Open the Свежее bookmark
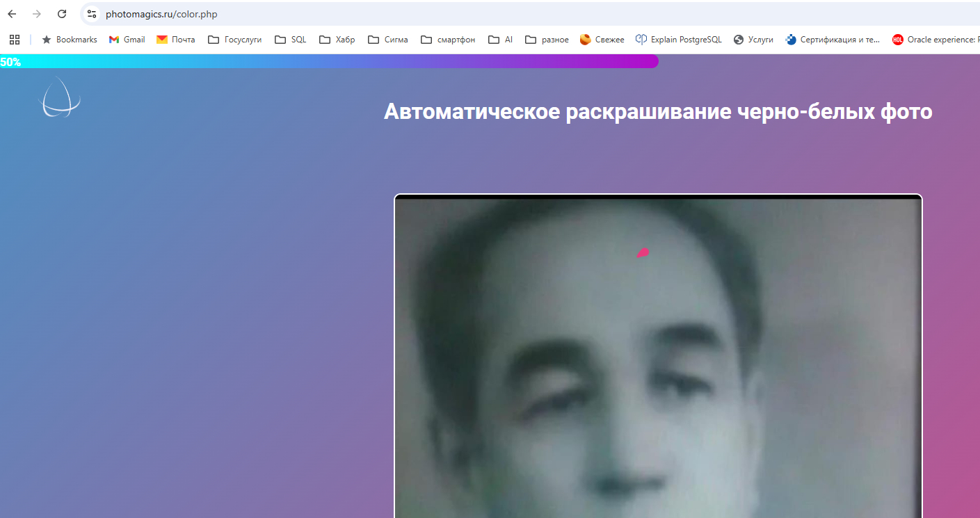The width and height of the screenshot is (980, 518). point(602,40)
